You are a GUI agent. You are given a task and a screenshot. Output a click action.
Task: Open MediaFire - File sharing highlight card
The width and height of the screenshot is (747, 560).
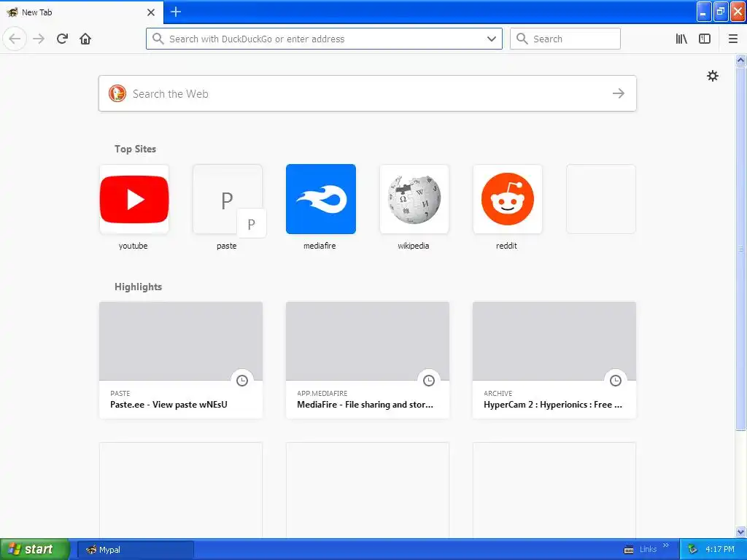(x=368, y=360)
